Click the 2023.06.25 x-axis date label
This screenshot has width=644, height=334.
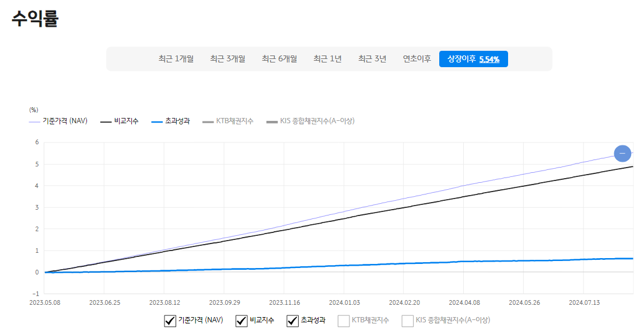coord(105,302)
